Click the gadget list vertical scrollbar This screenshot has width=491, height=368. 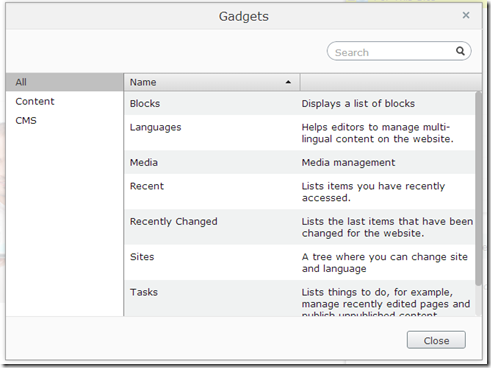pos(478,188)
